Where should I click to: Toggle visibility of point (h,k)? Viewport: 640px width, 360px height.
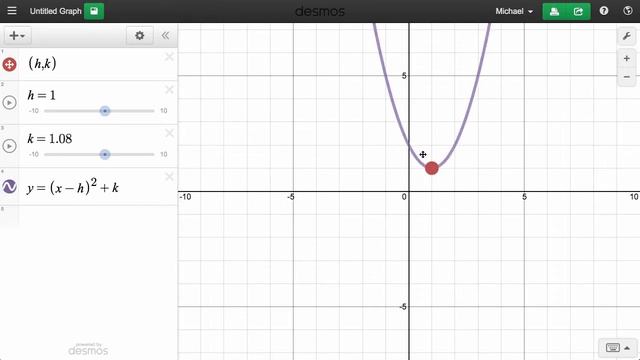9,64
